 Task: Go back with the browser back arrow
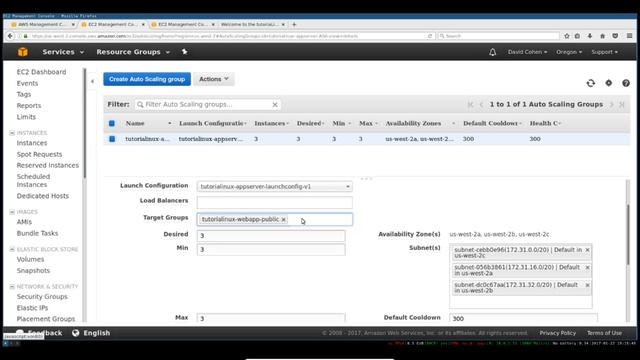pyautogui.click(x=10, y=36)
